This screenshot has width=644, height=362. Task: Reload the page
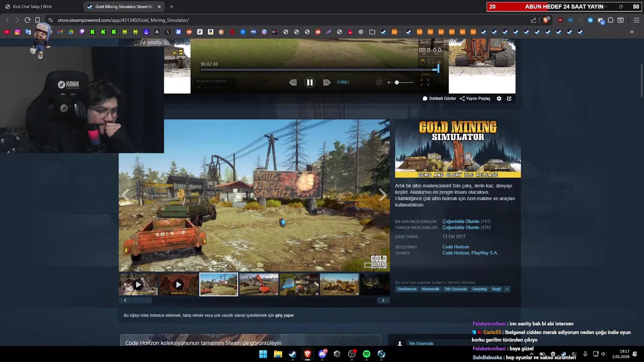[x=27, y=20]
